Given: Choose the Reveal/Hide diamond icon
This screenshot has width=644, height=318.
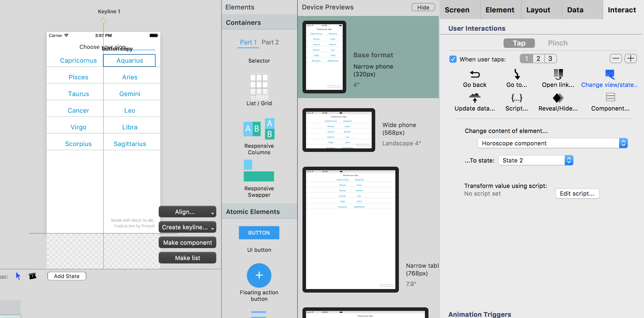Looking at the screenshot, I should [x=558, y=98].
